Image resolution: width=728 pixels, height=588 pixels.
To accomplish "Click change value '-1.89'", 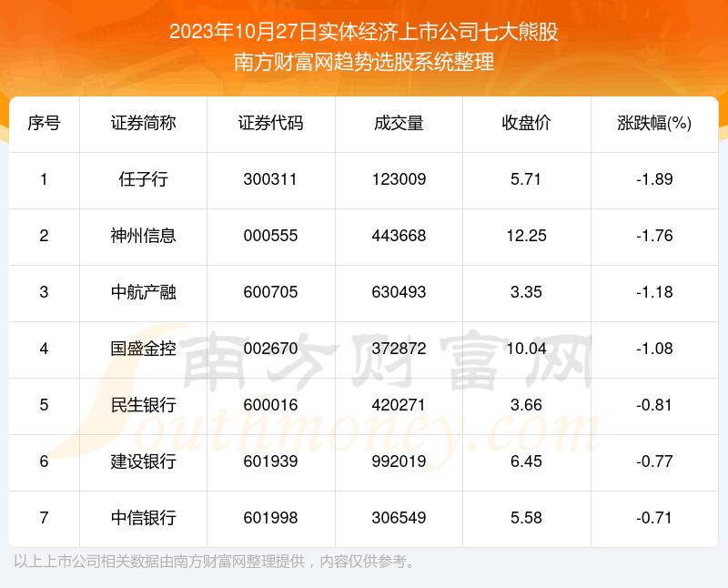I will click(654, 179).
